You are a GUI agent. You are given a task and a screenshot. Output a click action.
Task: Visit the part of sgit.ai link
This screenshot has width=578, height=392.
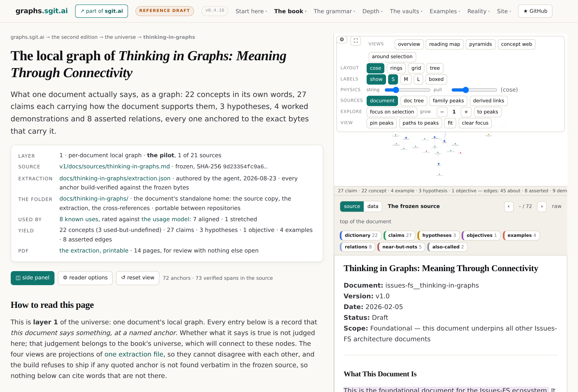coord(102,11)
